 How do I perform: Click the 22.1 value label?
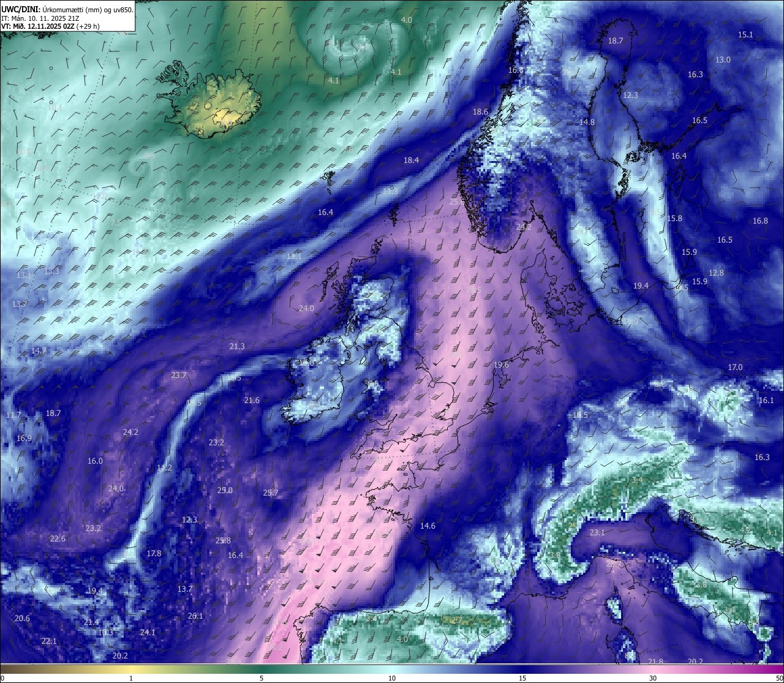(x=49, y=641)
